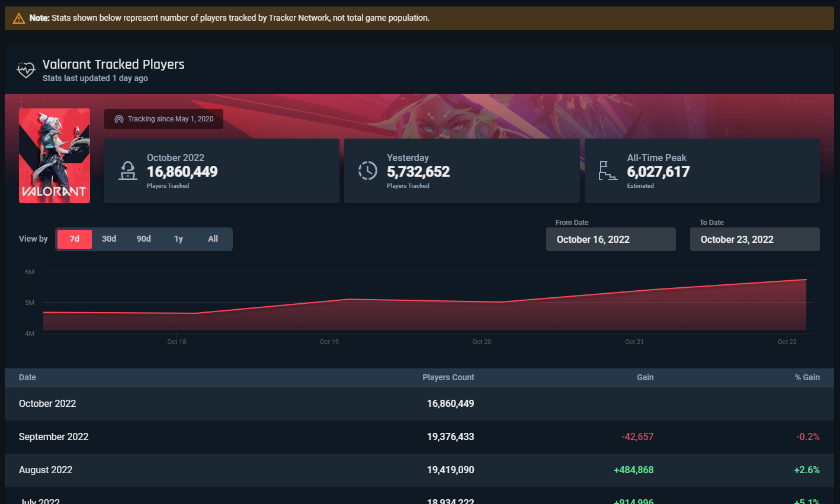Image resolution: width=840 pixels, height=504 pixels.
Task: Click the 16,860,449 players count table cell
Action: click(450, 403)
